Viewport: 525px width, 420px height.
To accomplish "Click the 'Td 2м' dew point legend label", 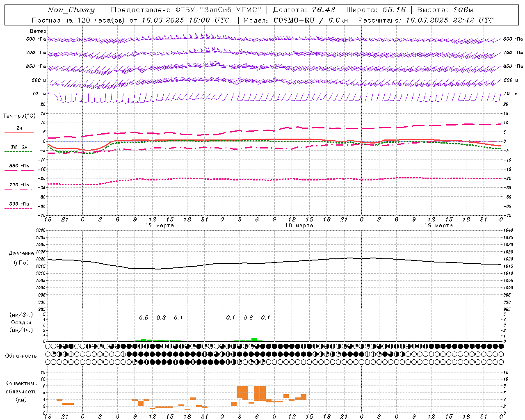I will [x=19, y=147].
